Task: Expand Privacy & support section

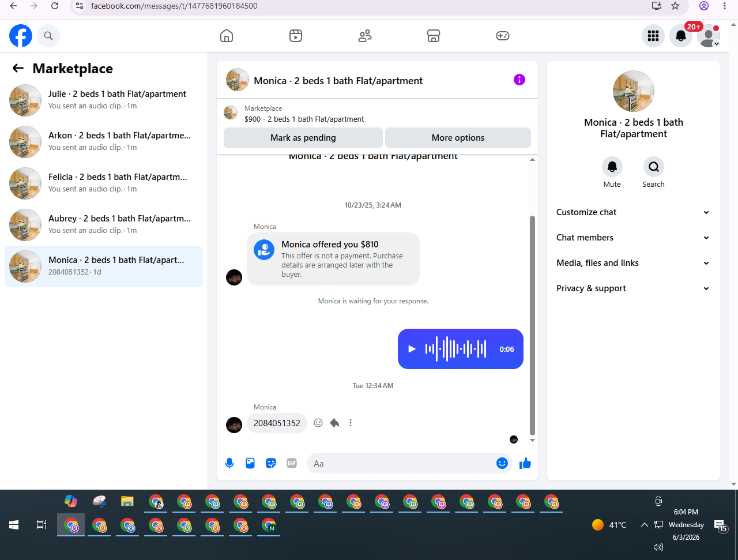Action: [x=633, y=288]
